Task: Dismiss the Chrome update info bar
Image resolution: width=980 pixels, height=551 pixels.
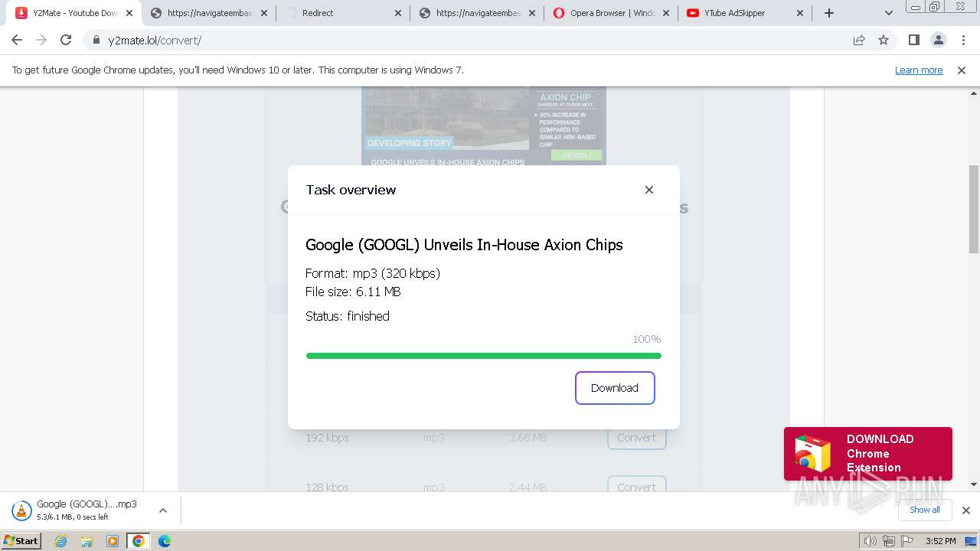Action: tap(962, 70)
